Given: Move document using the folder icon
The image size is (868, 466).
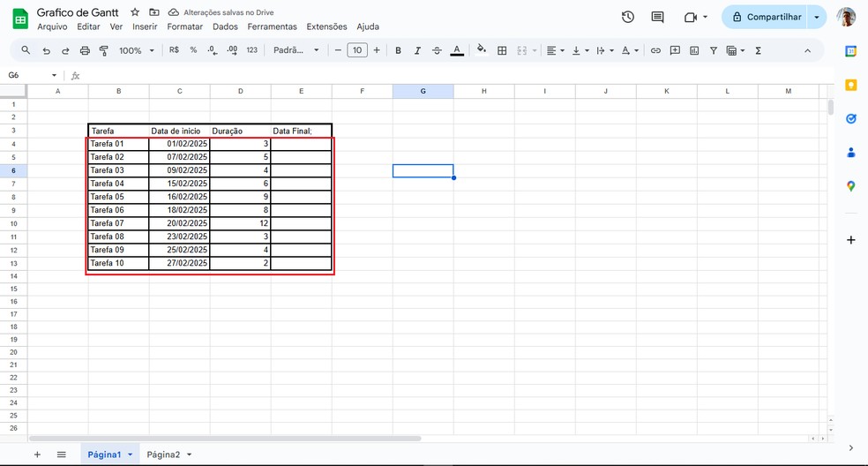Looking at the screenshot, I should click(x=154, y=12).
